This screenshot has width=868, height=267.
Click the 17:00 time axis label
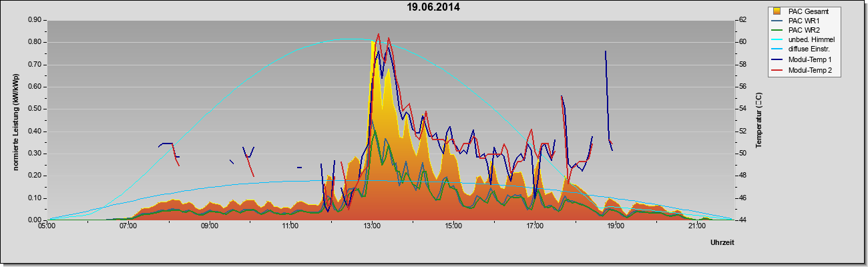[534, 226]
